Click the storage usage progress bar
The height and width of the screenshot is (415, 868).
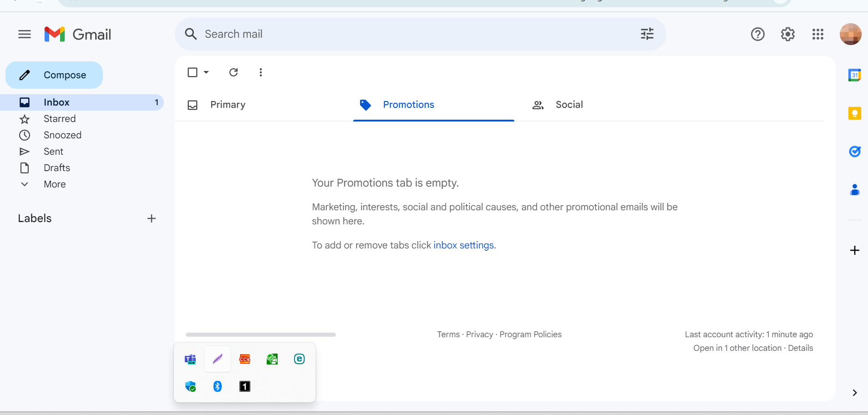(x=261, y=334)
